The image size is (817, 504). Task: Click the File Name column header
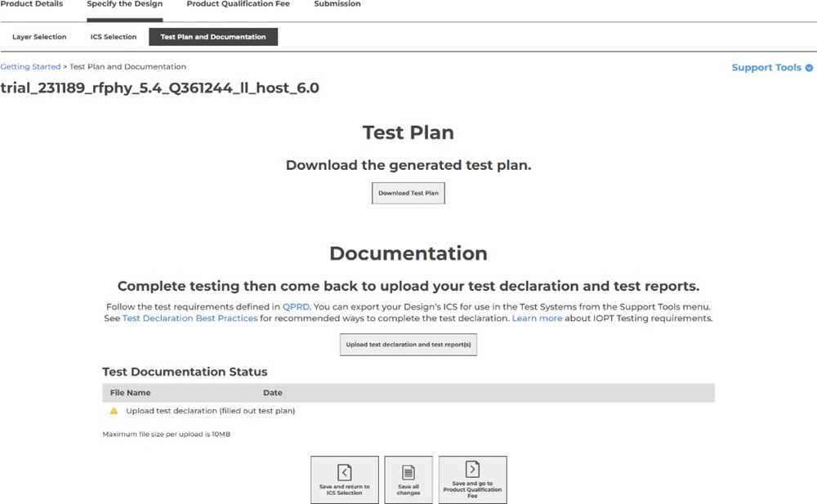(x=131, y=393)
